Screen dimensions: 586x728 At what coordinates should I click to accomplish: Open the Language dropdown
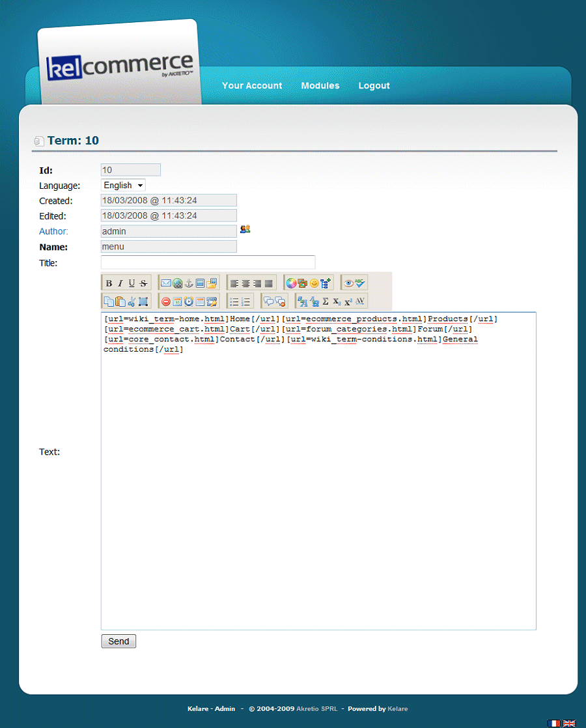pyautogui.click(x=124, y=186)
